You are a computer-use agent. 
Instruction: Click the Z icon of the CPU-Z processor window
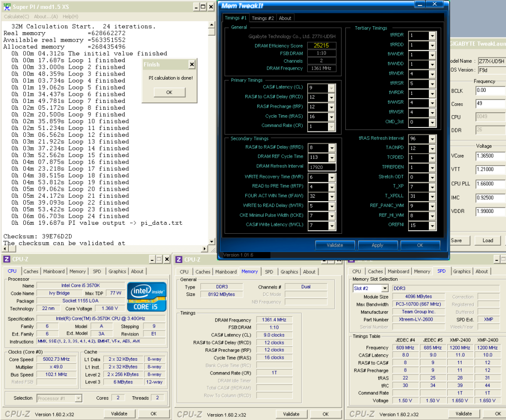(6, 259)
